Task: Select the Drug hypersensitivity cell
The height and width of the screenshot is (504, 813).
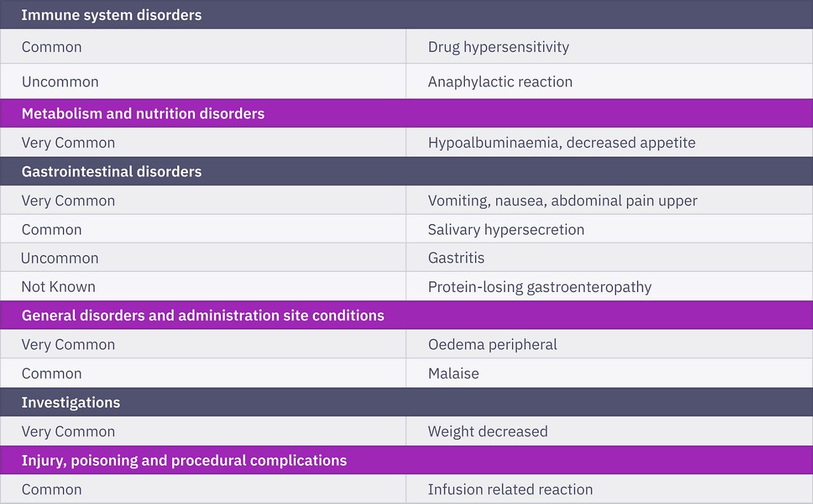Action: tap(610, 46)
